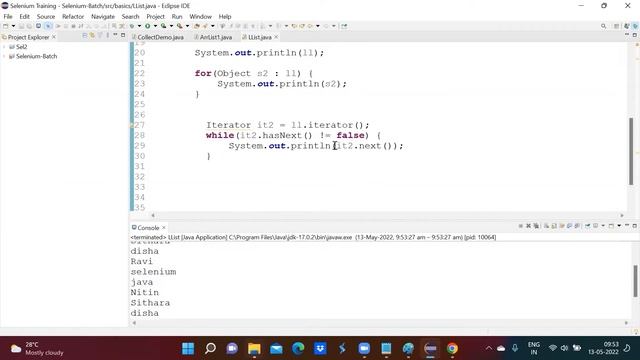Viewport: 640px width, 360px height.
Task: Click the External Tools run icon
Action: pos(179,26)
